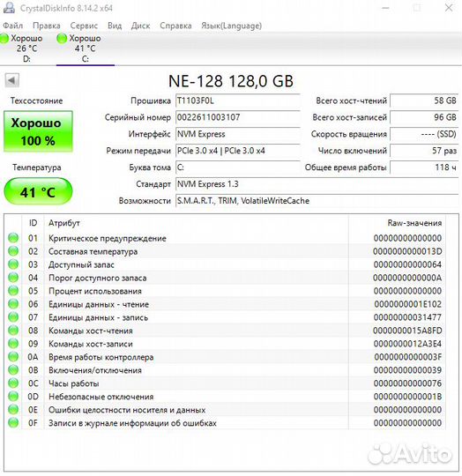The height and width of the screenshot is (476, 462).
Task: Select row Команды хост-записи
Action: pos(225,344)
